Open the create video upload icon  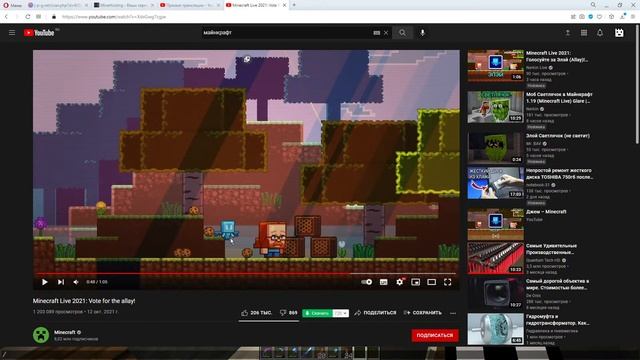pyautogui.click(x=567, y=33)
